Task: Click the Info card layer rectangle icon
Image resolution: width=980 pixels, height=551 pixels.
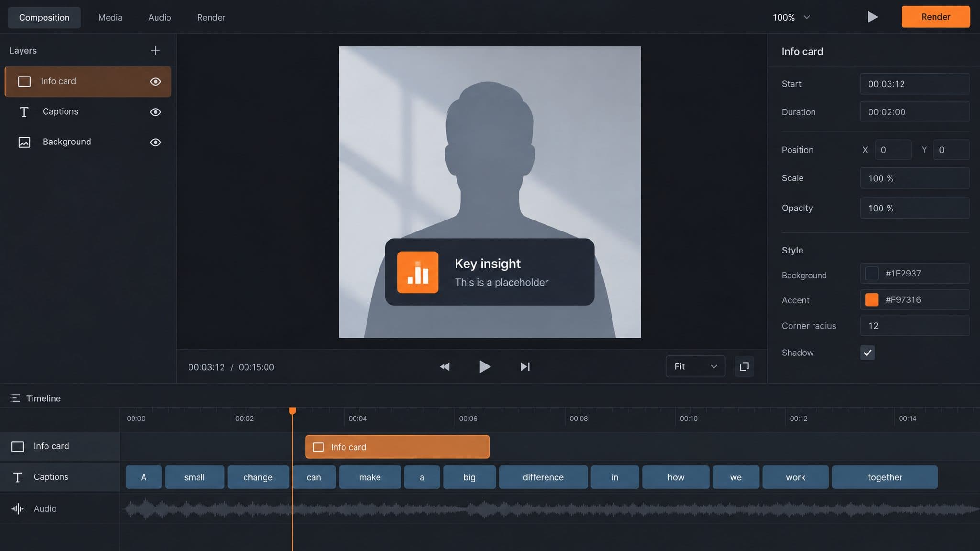Action: click(24, 81)
